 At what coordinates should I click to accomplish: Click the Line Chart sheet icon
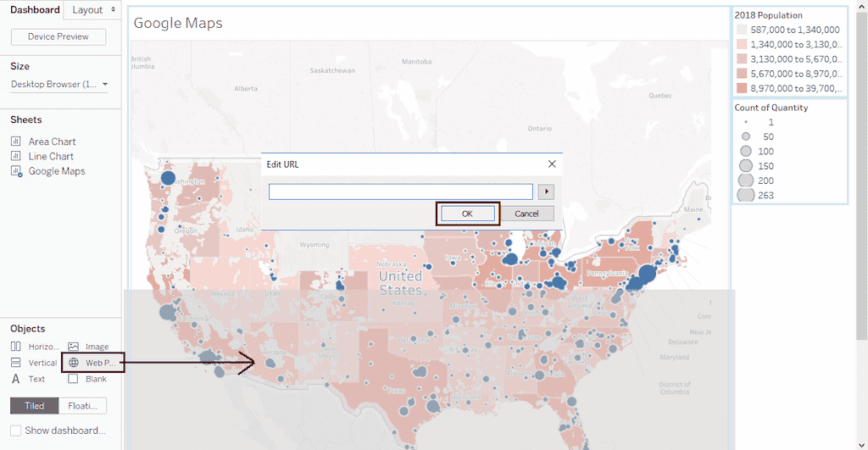(15, 156)
